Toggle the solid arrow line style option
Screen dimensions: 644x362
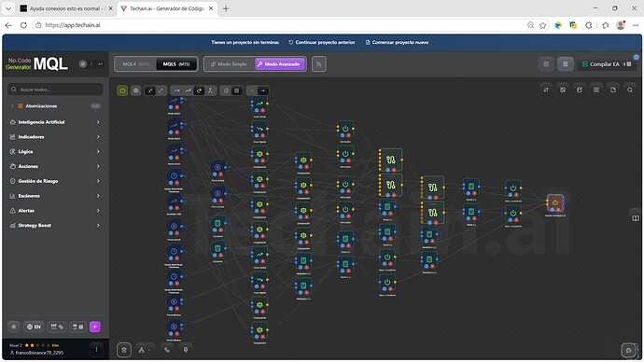pos(263,90)
